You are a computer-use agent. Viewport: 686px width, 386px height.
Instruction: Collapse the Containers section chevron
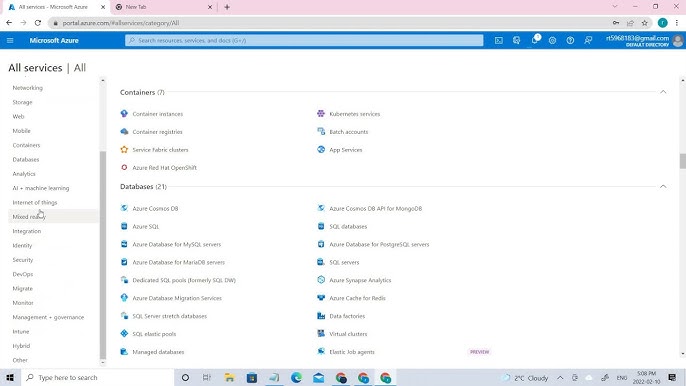click(x=663, y=92)
